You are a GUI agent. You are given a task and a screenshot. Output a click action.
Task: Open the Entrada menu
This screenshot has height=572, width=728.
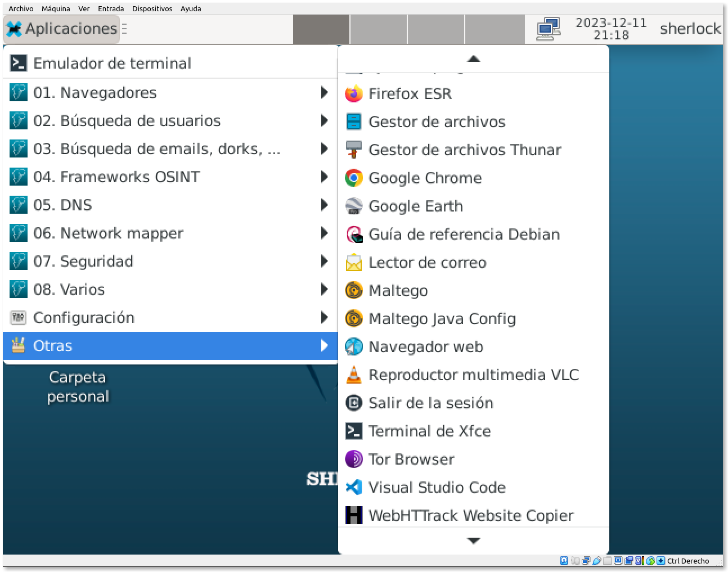point(111,8)
